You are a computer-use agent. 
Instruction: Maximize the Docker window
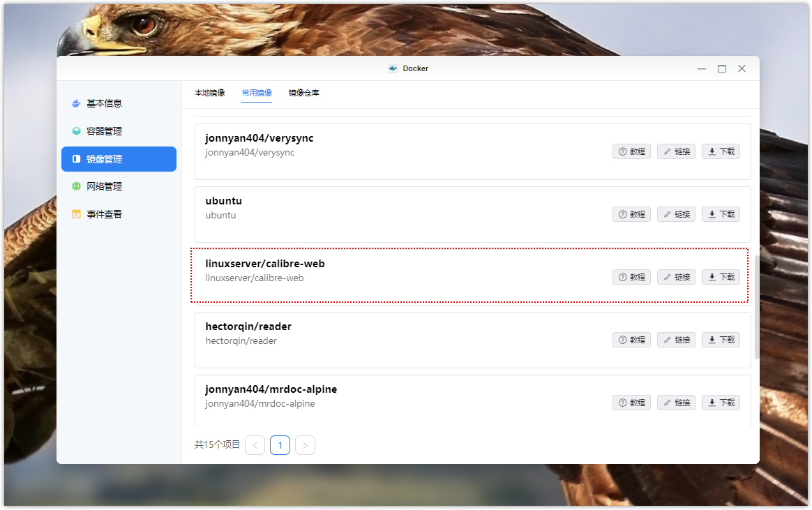722,69
